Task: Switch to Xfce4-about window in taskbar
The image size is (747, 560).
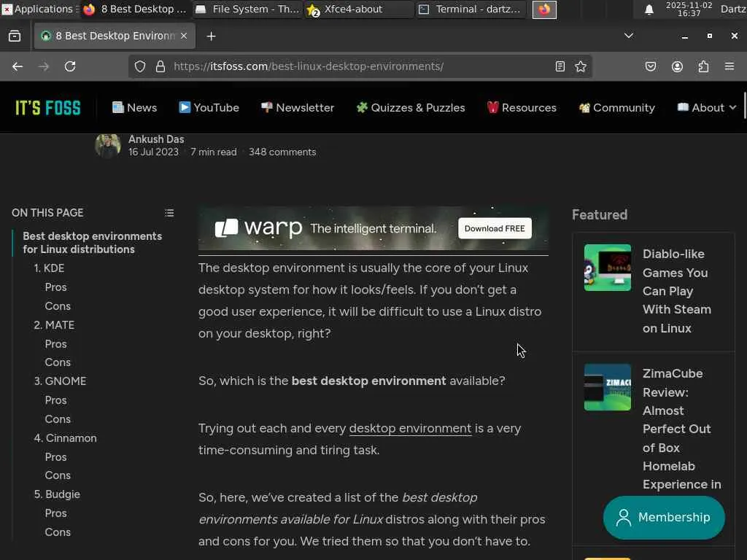Action: tap(359, 9)
